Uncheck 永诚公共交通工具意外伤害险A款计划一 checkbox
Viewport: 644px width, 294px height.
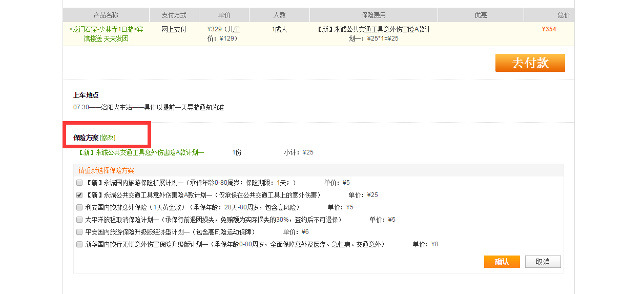click(79, 195)
